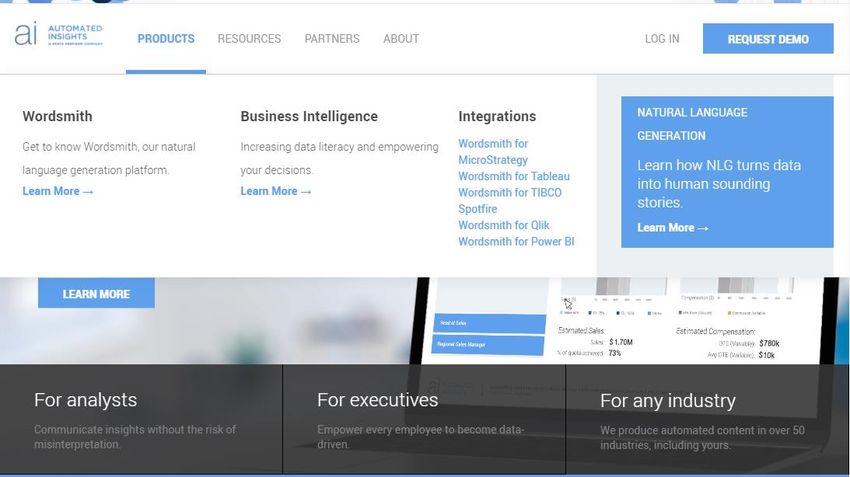Select the For executives panel

click(424, 419)
